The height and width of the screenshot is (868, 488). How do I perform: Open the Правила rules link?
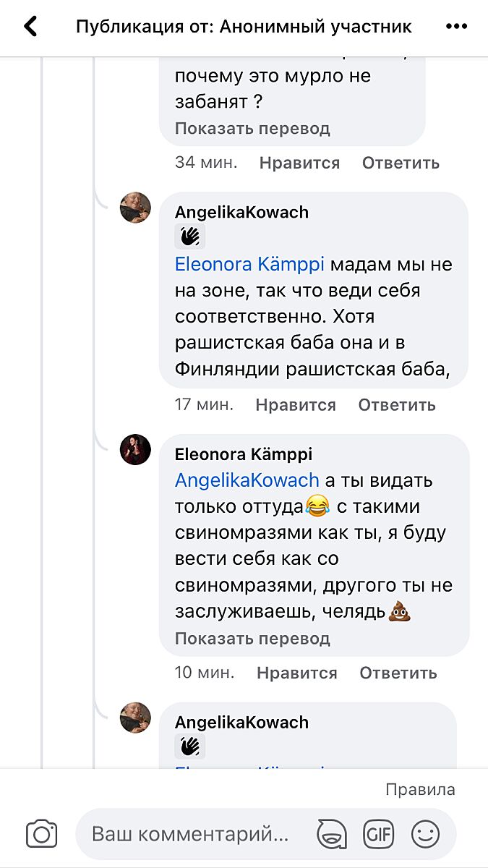(420, 789)
